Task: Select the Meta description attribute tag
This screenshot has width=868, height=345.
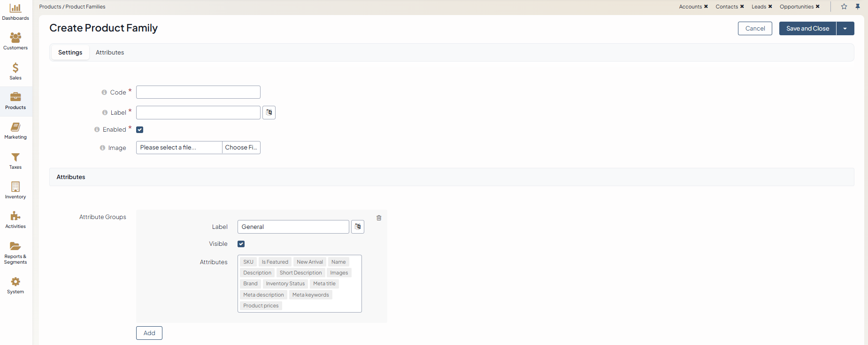Action: pos(264,295)
